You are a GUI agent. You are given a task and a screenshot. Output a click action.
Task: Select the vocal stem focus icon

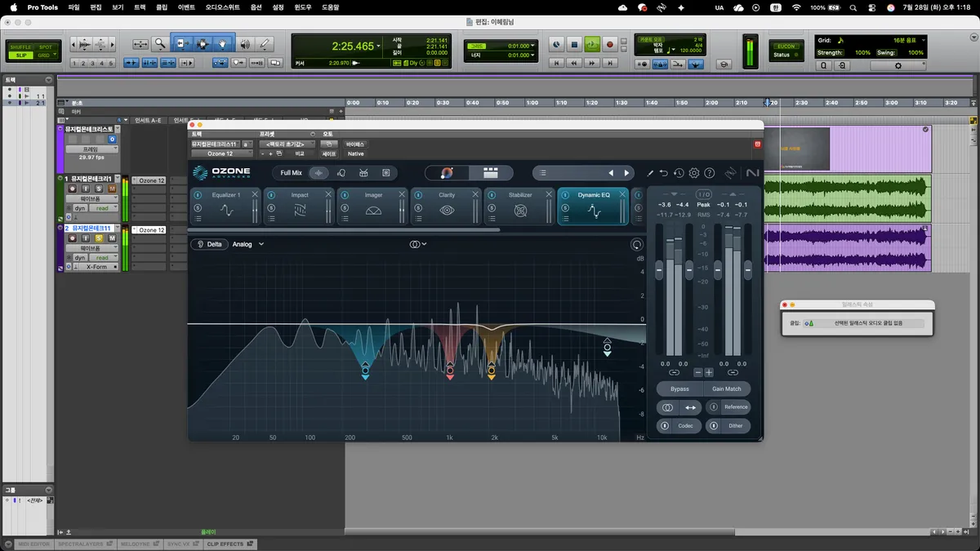pyautogui.click(x=341, y=173)
